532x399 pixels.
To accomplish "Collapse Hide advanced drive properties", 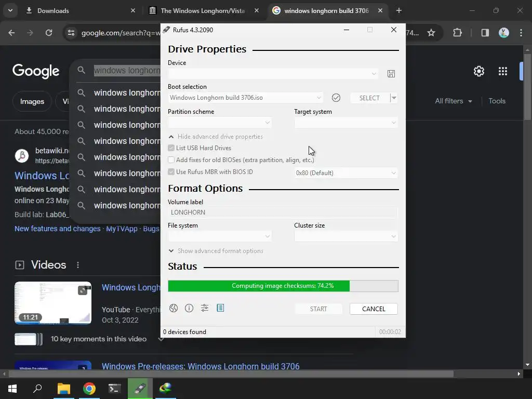I will point(216,137).
